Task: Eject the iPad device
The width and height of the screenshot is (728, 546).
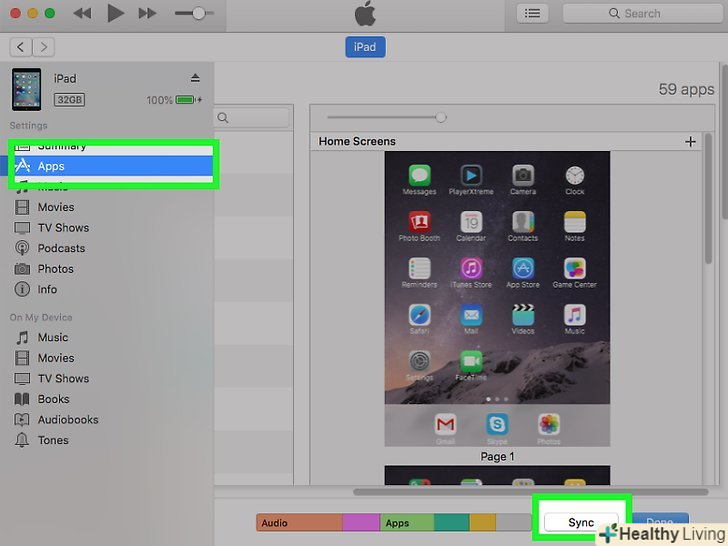Action: tap(195, 78)
